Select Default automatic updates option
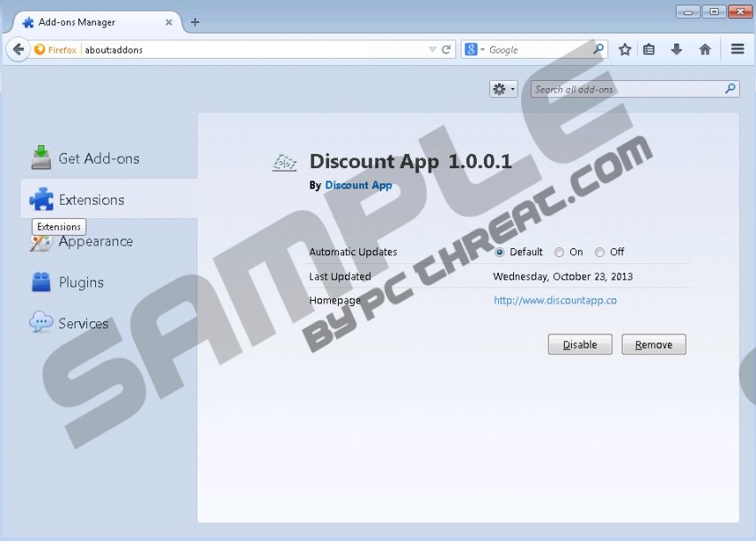The width and height of the screenshot is (756, 541). (x=500, y=253)
